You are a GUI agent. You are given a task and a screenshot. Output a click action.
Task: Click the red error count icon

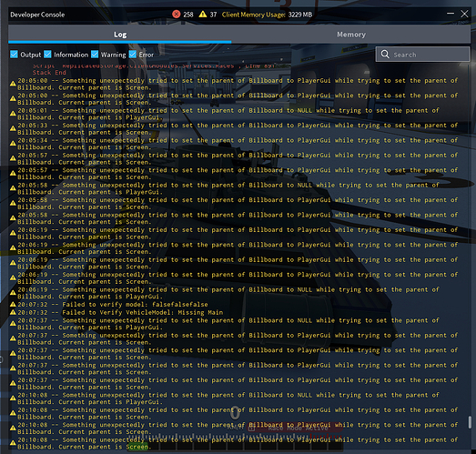coord(176,15)
